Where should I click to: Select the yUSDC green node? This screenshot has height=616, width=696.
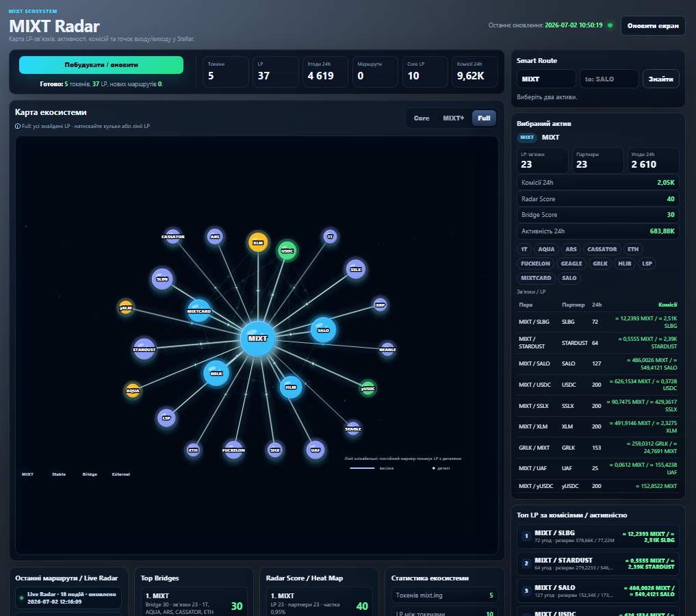(368, 388)
